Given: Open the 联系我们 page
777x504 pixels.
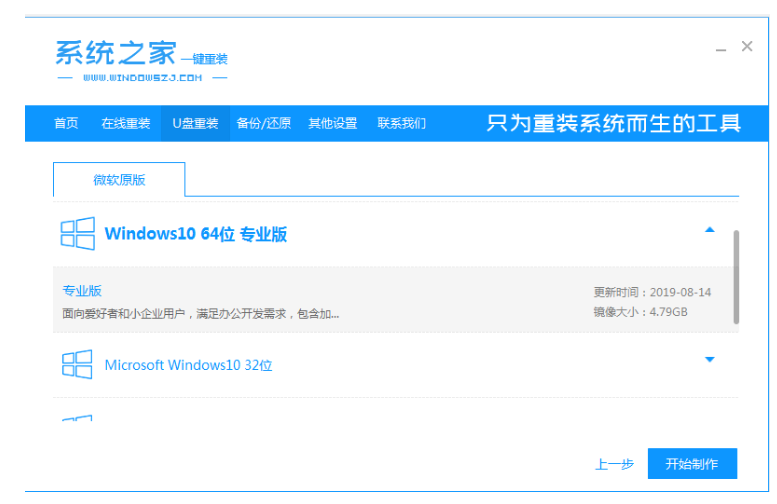Looking at the screenshot, I should pyautogui.click(x=401, y=124).
